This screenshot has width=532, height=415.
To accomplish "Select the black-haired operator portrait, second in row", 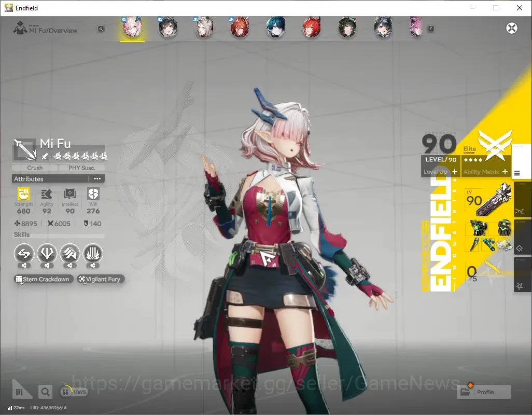I will [x=168, y=27].
